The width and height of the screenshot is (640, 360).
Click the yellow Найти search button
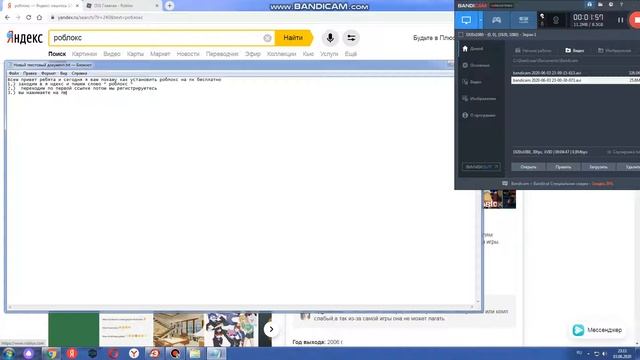click(293, 38)
